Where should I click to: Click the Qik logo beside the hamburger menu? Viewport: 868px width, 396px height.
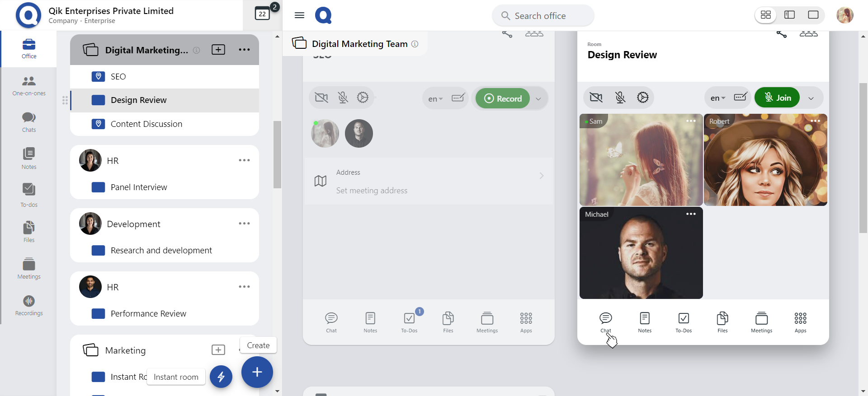(323, 15)
